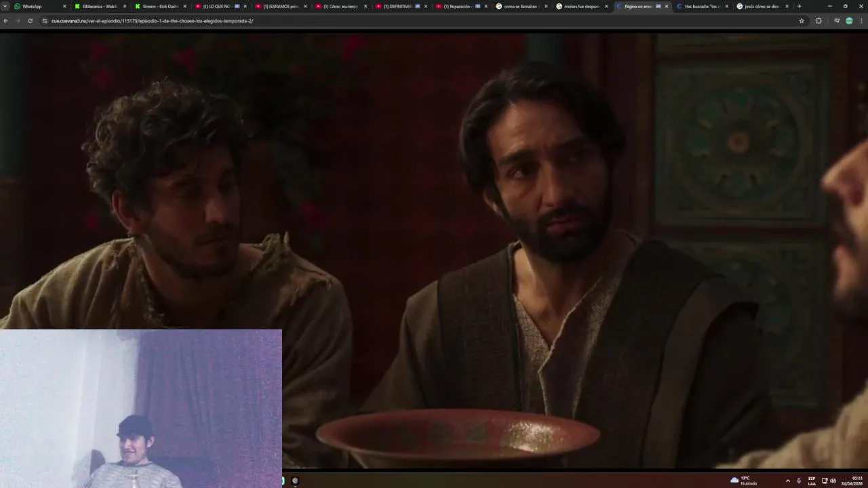Open the Chrome three-dot menu
The image size is (868, 488).
(862, 21)
